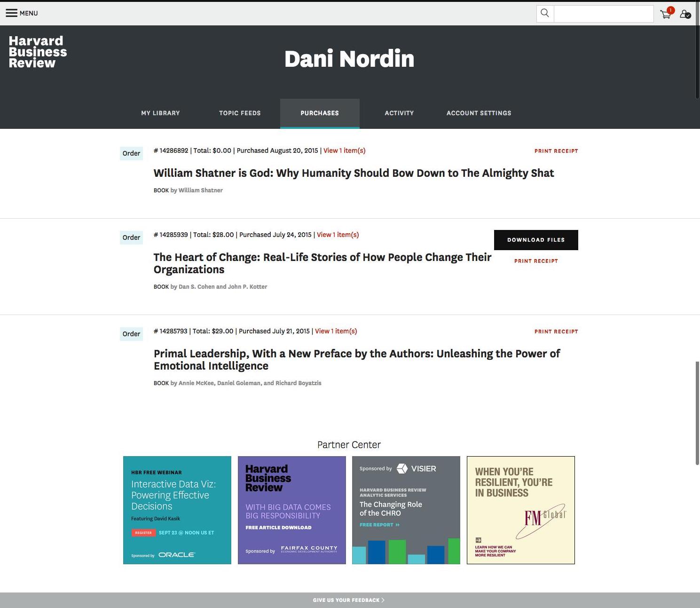This screenshot has height=608, width=700.
Task: Click author William Shatner byline
Action: 201,190
